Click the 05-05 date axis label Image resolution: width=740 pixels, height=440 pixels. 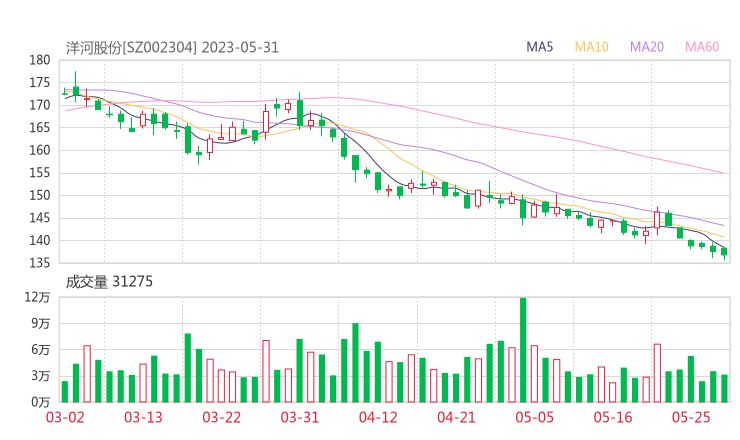tap(535, 417)
